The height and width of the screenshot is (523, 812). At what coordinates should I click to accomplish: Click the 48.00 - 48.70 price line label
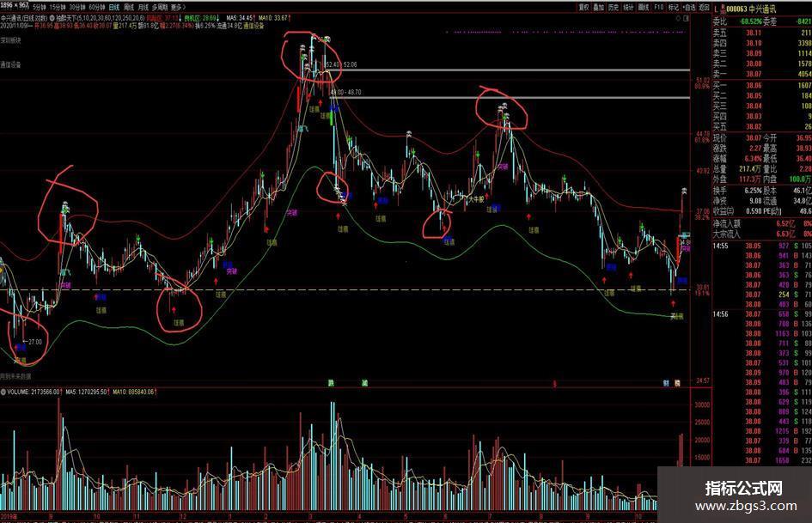tap(346, 92)
